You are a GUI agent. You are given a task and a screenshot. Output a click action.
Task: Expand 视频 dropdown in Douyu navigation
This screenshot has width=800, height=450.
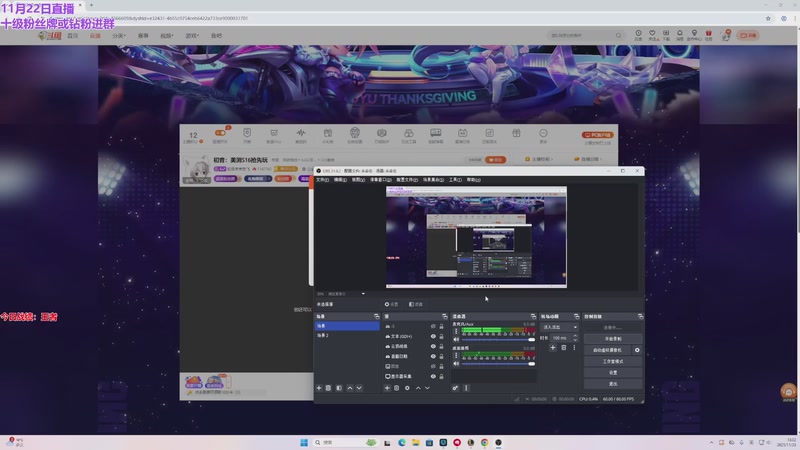tap(167, 36)
